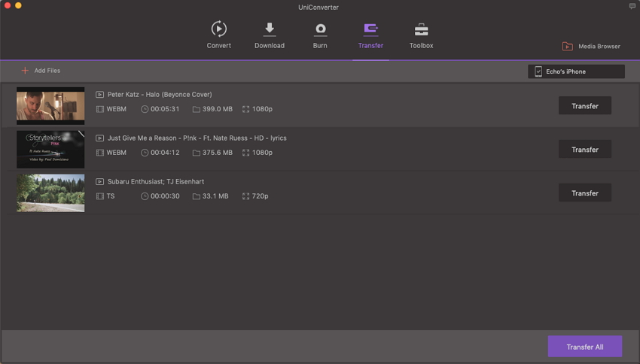Viewport: 640px width, 364px height.
Task: Click the feedback icon in the title bar
Action: click(632, 6)
